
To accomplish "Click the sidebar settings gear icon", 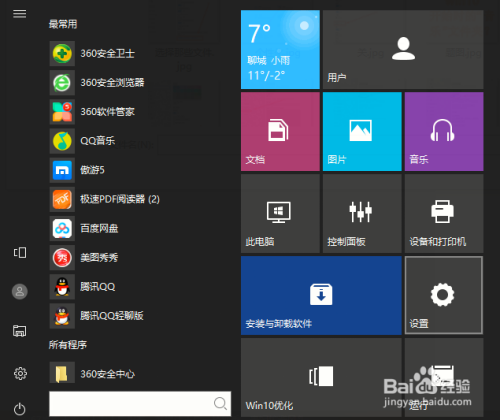I will (x=20, y=373).
